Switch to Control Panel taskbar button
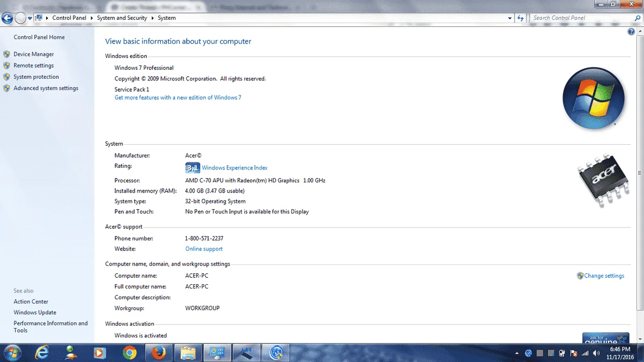Image resolution: width=644 pixels, height=362 pixels. (x=217, y=352)
